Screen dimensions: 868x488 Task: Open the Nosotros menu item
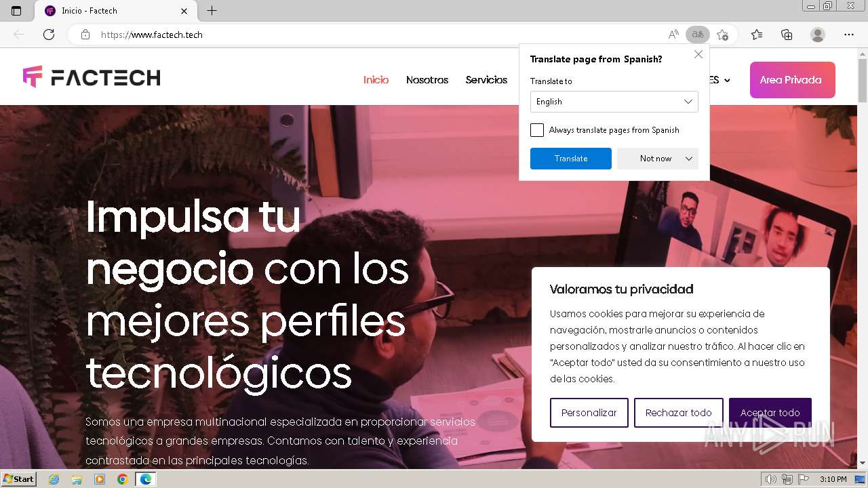(x=427, y=80)
